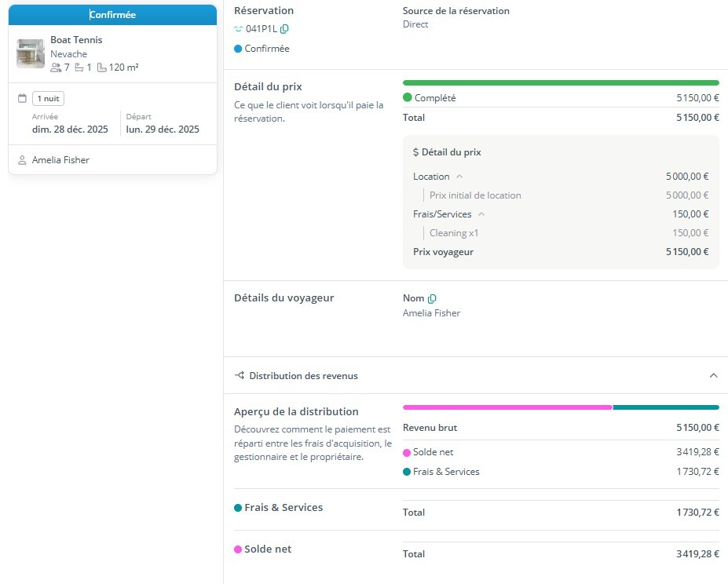728x584 pixels.
Task: Click the bedroom icon showing 1
Action: [79, 68]
